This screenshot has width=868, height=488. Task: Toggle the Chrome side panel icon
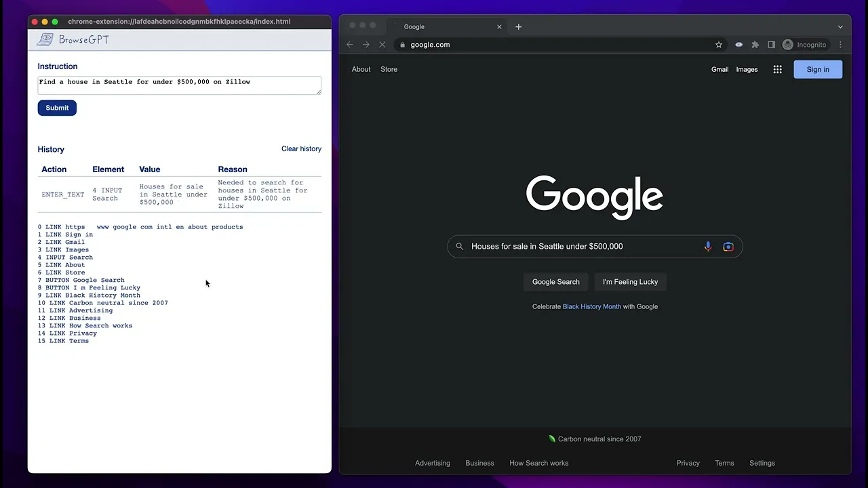771,45
